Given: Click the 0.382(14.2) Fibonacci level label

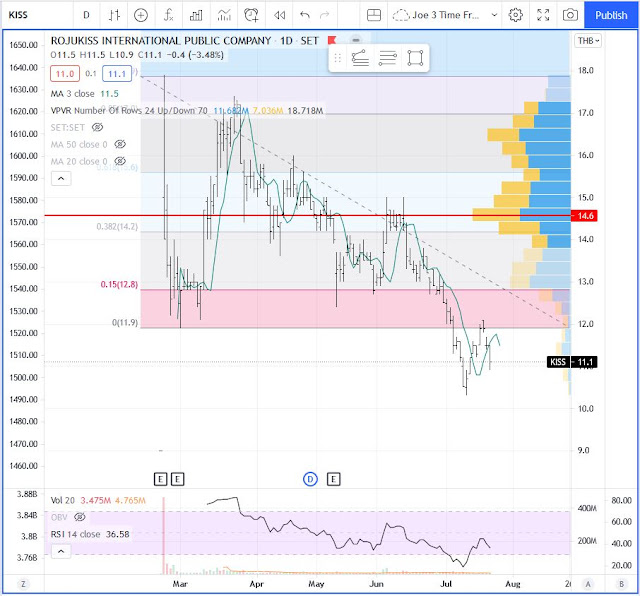Looking at the screenshot, I should click(x=117, y=227).
